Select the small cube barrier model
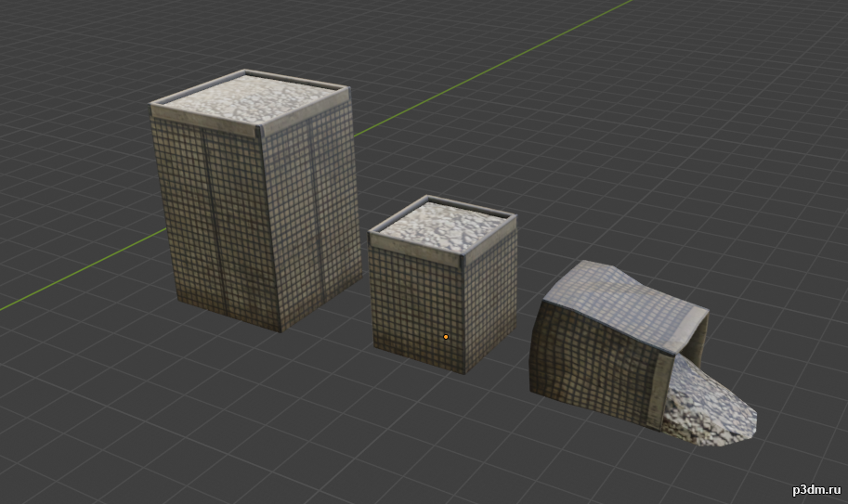848x504 pixels. pyautogui.click(x=442, y=285)
